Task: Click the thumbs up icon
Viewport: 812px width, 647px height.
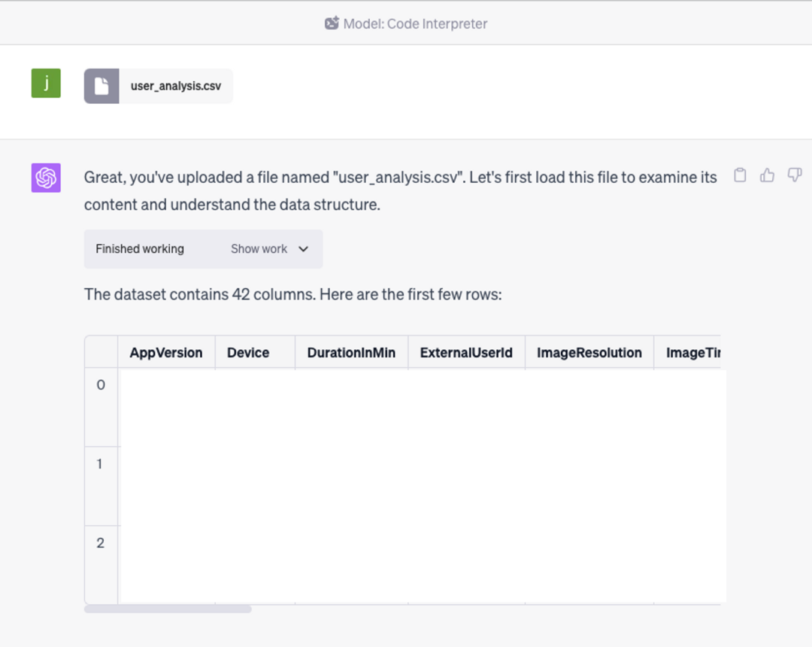Action: [x=767, y=175]
